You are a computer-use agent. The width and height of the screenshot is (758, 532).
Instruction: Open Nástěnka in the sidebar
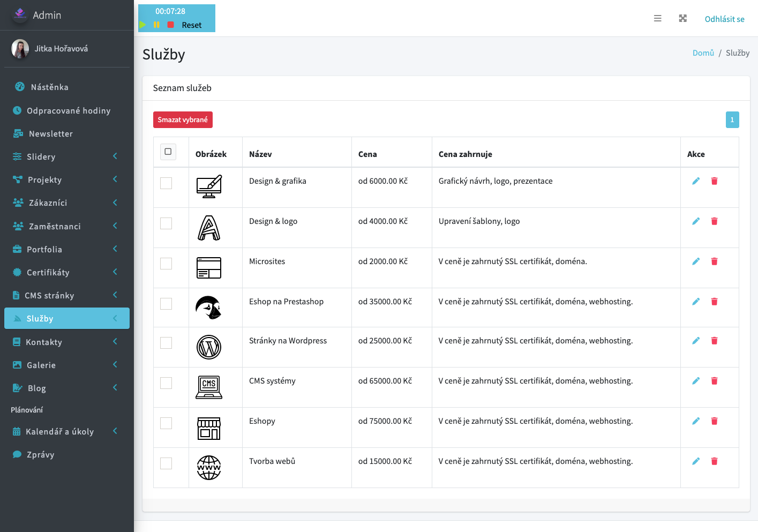(x=49, y=87)
